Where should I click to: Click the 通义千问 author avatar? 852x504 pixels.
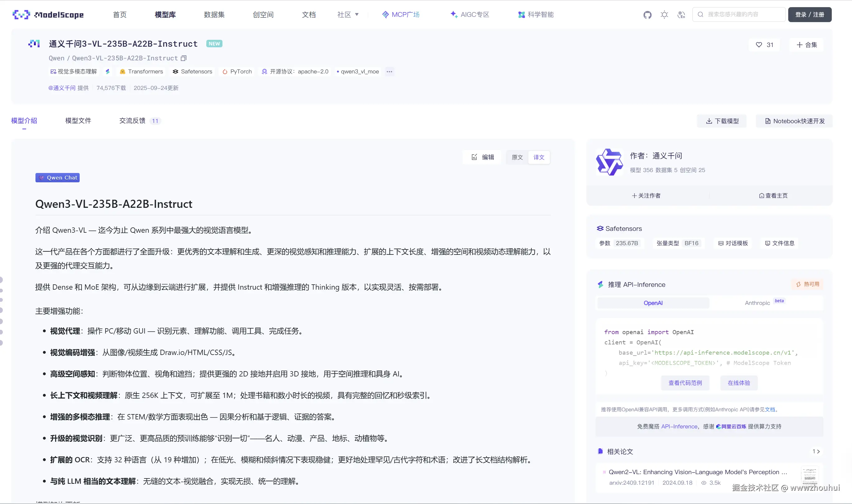click(610, 162)
